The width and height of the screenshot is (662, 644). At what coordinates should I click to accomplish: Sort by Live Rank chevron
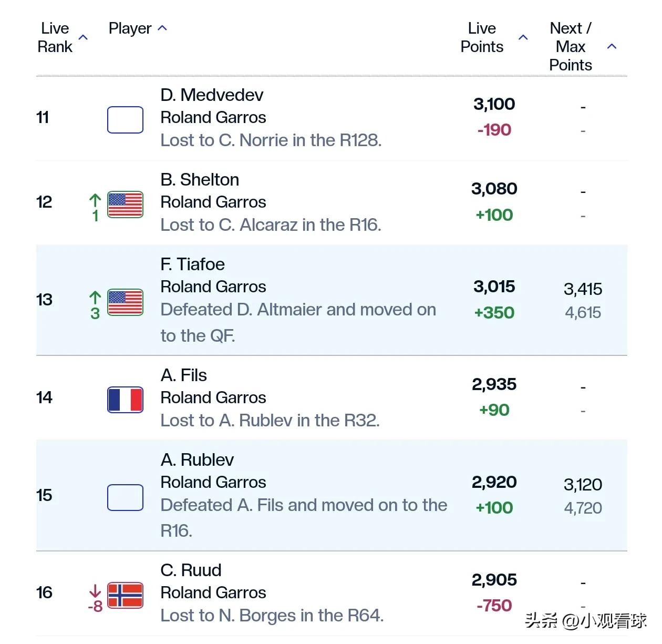click(x=83, y=38)
